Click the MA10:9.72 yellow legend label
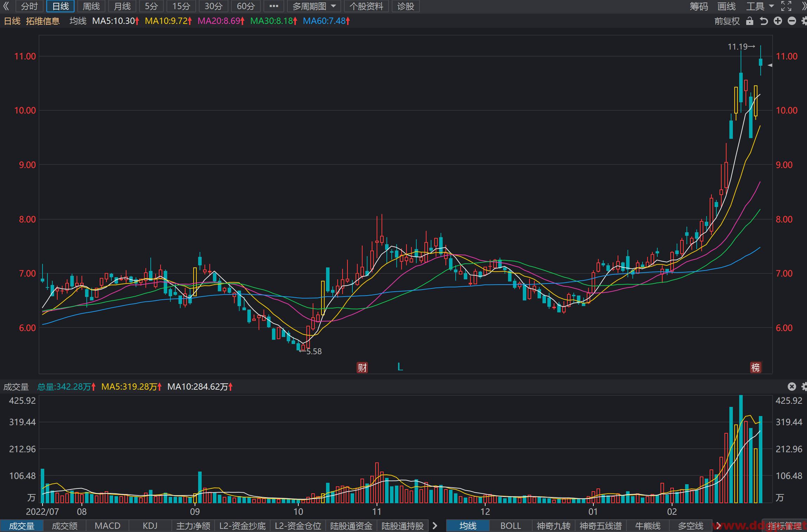This screenshot has width=807, height=532. [x=168, y=21]
